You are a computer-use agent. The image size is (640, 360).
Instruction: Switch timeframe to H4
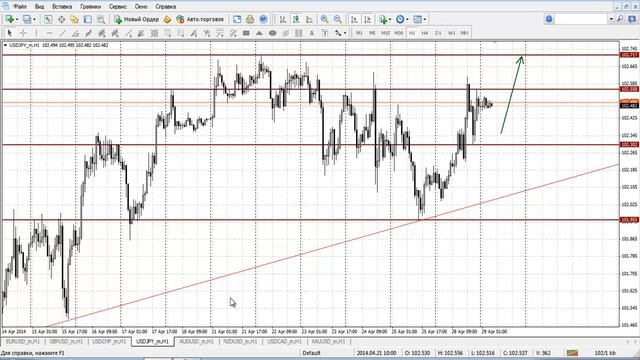pyautogui.click(x=425, y=33)
